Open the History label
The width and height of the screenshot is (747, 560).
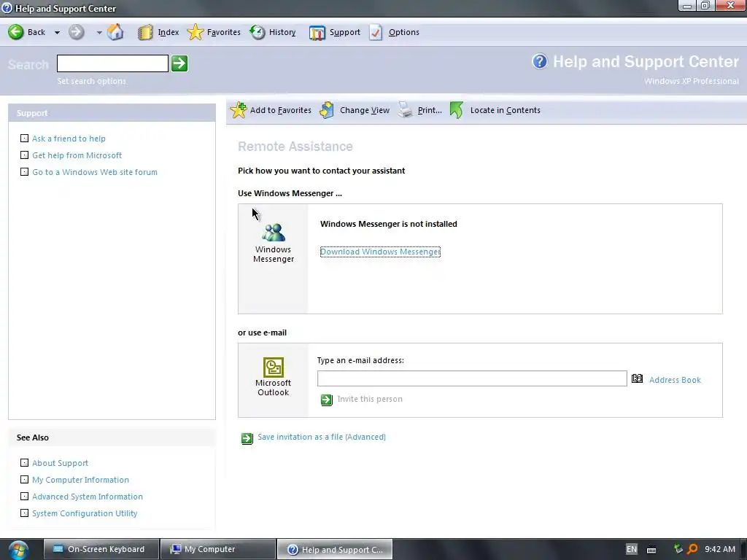point(282,32)
